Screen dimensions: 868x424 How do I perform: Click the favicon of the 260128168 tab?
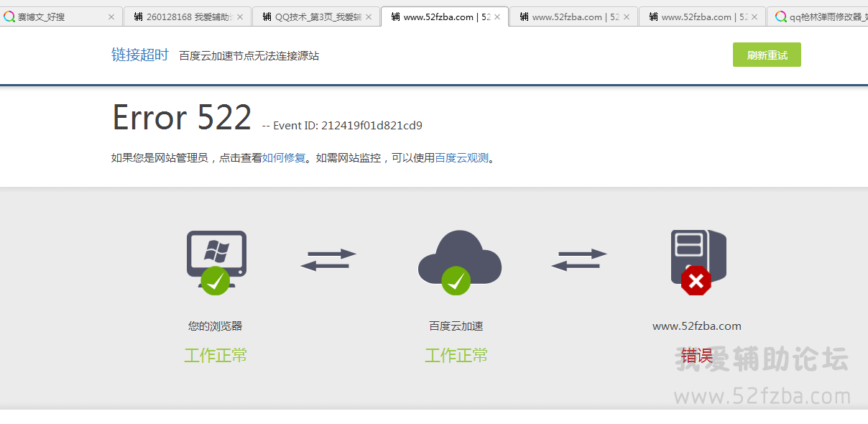[x=139, y=17]
